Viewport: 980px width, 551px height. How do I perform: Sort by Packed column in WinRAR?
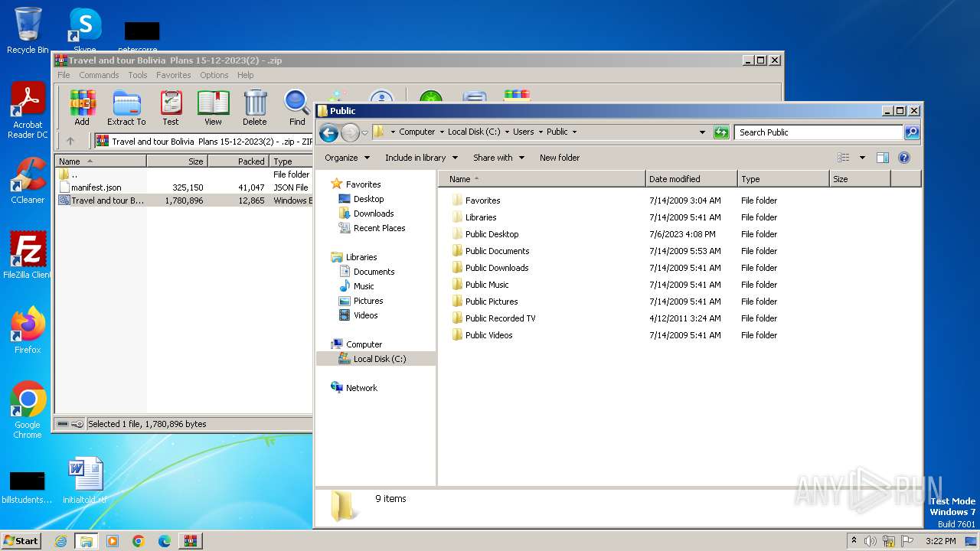(x=238, y=161)
